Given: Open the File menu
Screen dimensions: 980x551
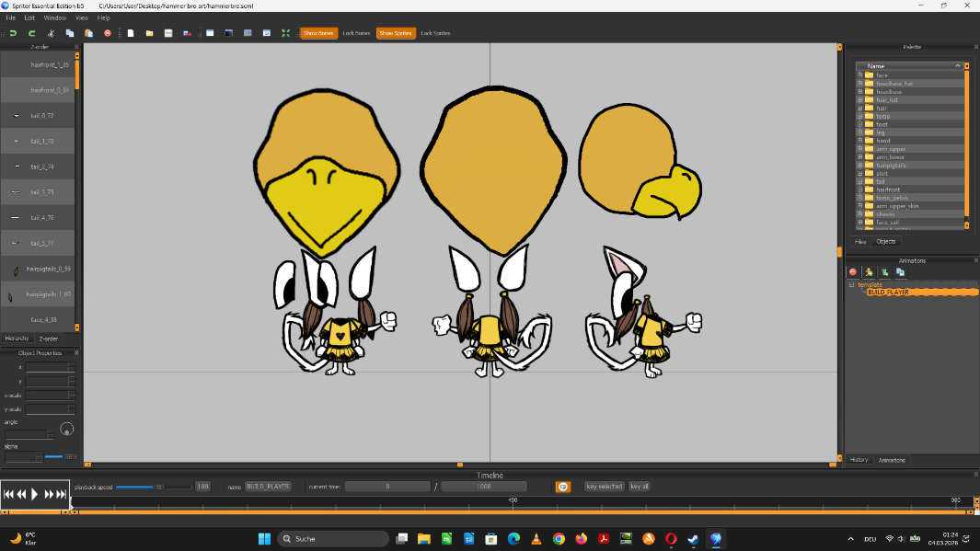Looking at the screenshot, I should pos(11,18).
